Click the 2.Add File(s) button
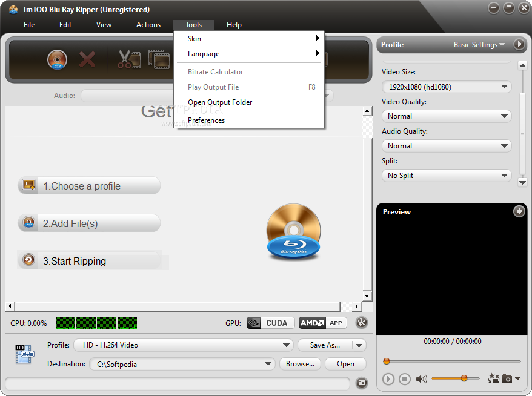The height and width of the screenshot is (396, 532). (89, 223)
